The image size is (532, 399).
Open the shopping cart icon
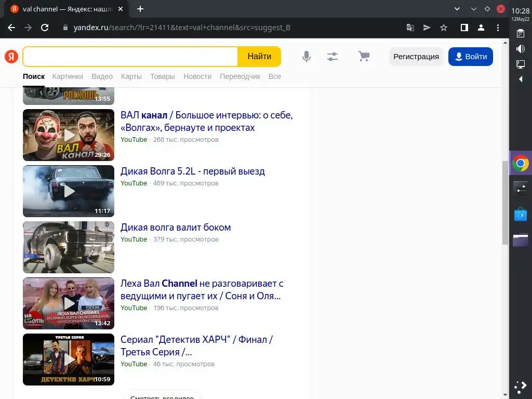(364, 56)
